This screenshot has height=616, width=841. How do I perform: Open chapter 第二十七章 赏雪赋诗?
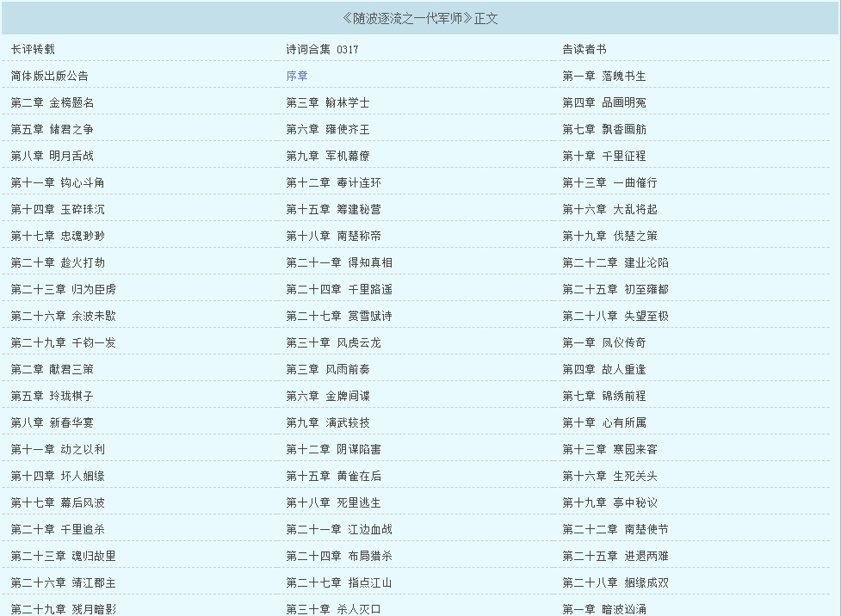pos(339,316)
